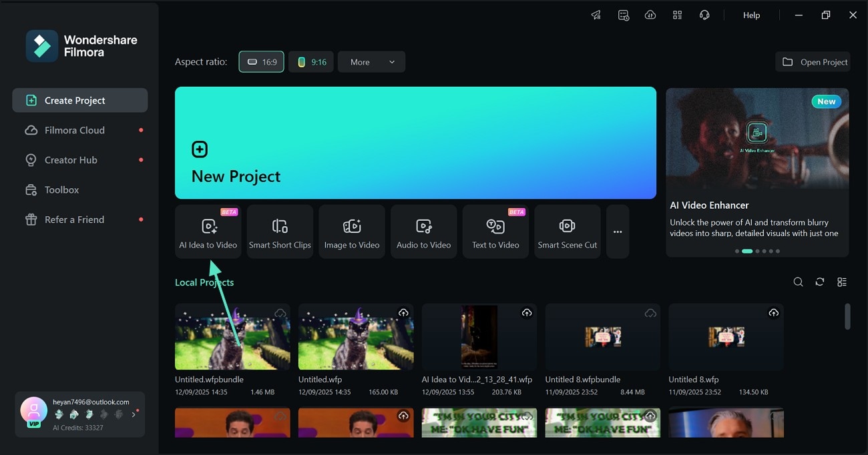The width and height of the screenshot is (868, 455).
Task: Switch aspect ratio to 9:16
Action: pos(310,61)
